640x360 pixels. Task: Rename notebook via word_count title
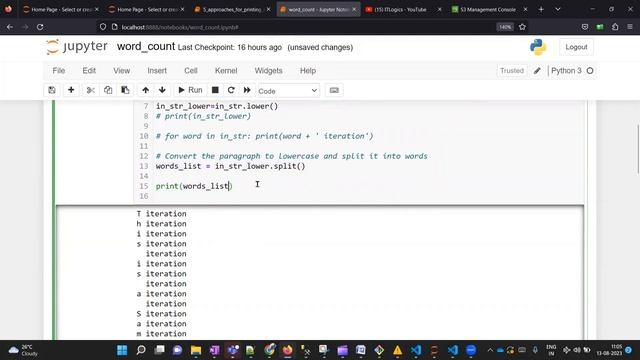[x=146, y=47]
